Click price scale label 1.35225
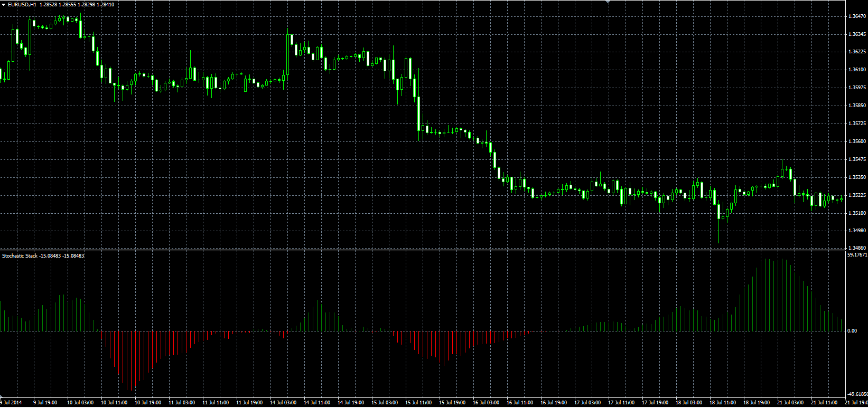The image size is (868, 408). (x=856, y=195)
